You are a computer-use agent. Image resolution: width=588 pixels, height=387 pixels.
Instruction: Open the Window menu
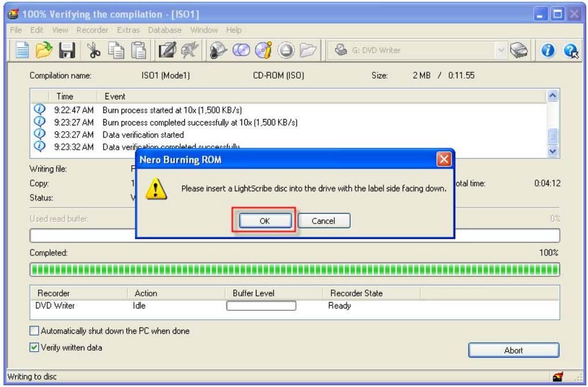tap(204, 30)
